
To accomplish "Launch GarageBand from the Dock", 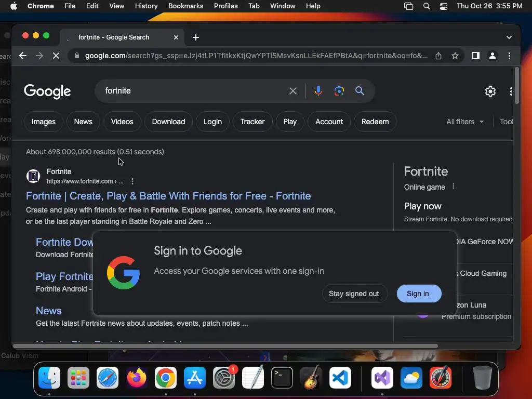I will [311, 377].
